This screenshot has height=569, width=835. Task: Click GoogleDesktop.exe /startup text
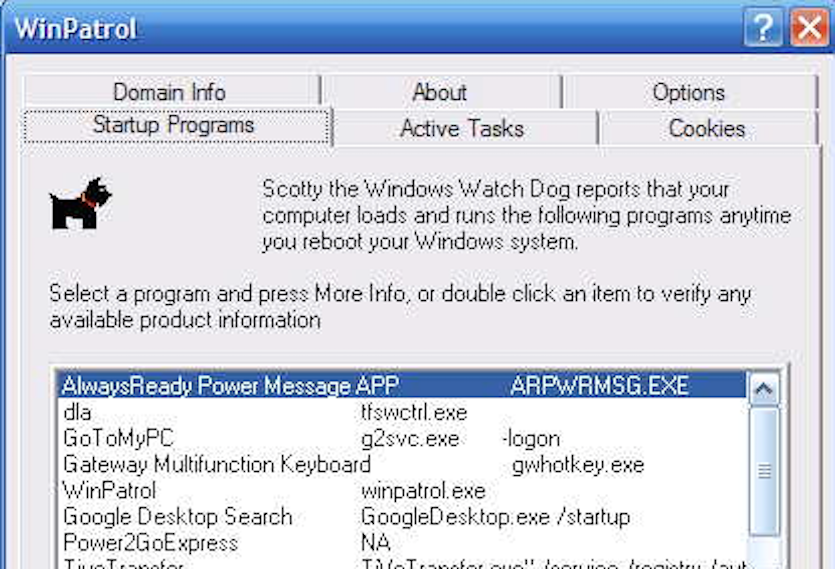(x=495, y=517)
